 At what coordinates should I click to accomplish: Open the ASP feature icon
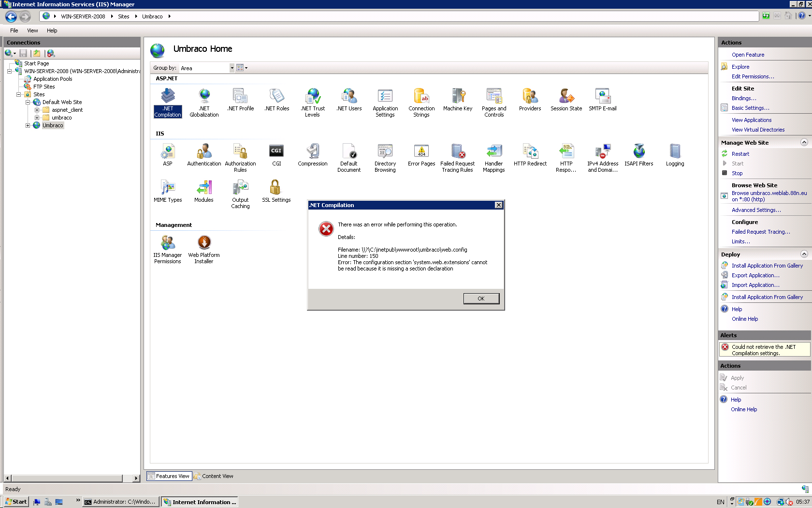click(168, 155)
